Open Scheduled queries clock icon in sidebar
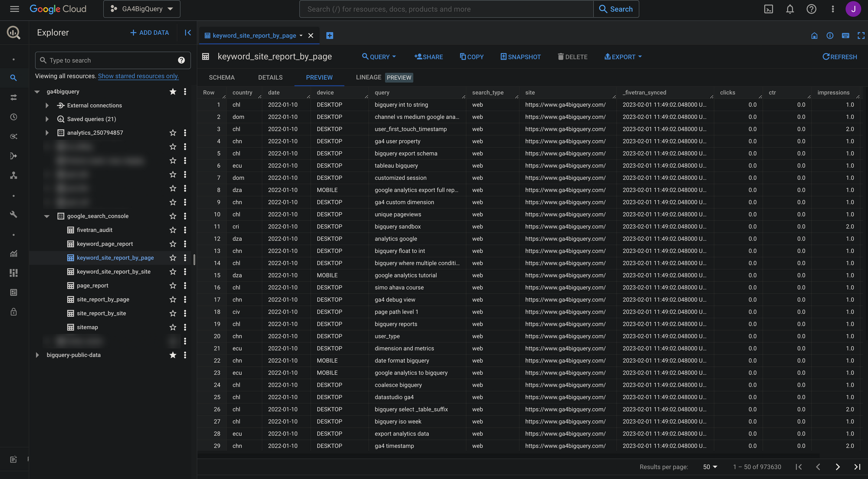This screenshot has width=868, height=479. 13,117
